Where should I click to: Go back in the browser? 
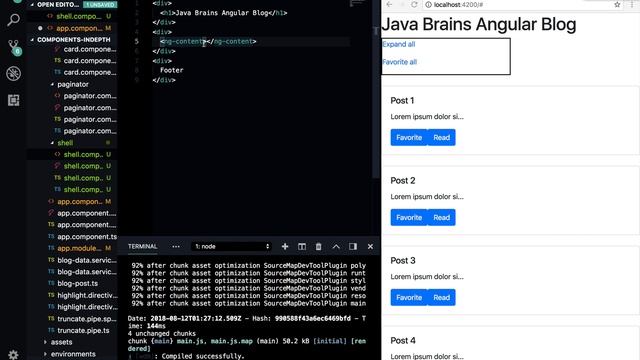[x=389, y=4]
